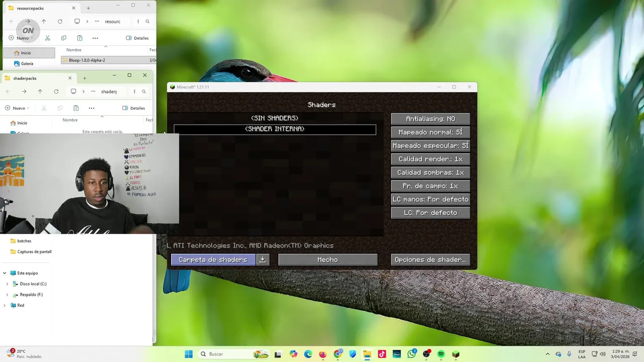Viewport: 644px width, 362px height.
Task: Open Nuevo dropdown in shaderpacks window
Action: click(x=17, y=108)
